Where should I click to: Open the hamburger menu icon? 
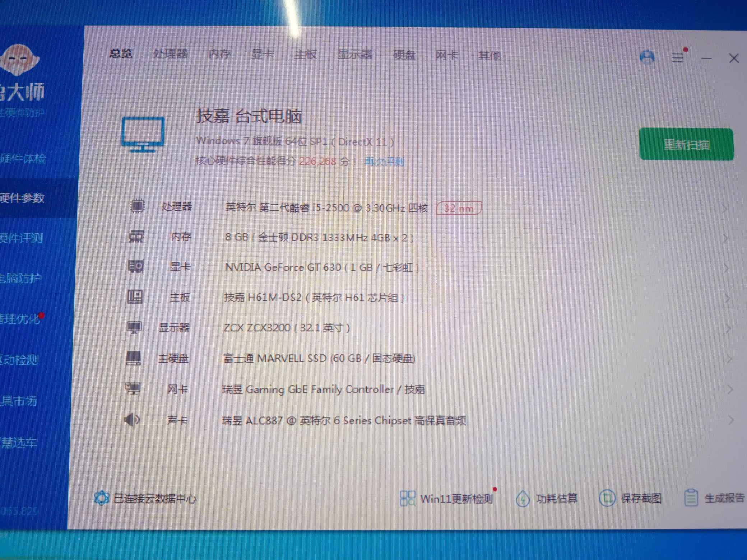click(x=678, y=57)
